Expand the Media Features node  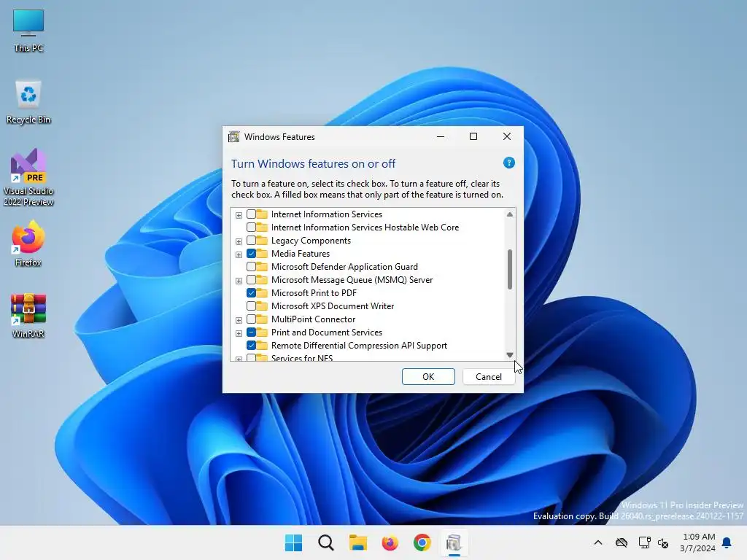[239, 254]
